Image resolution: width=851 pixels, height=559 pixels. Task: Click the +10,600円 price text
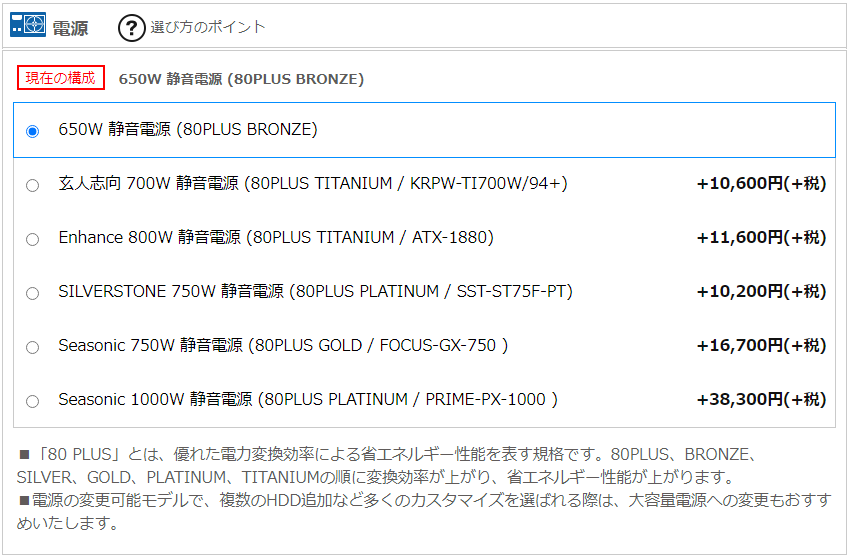tap(760, 184)
